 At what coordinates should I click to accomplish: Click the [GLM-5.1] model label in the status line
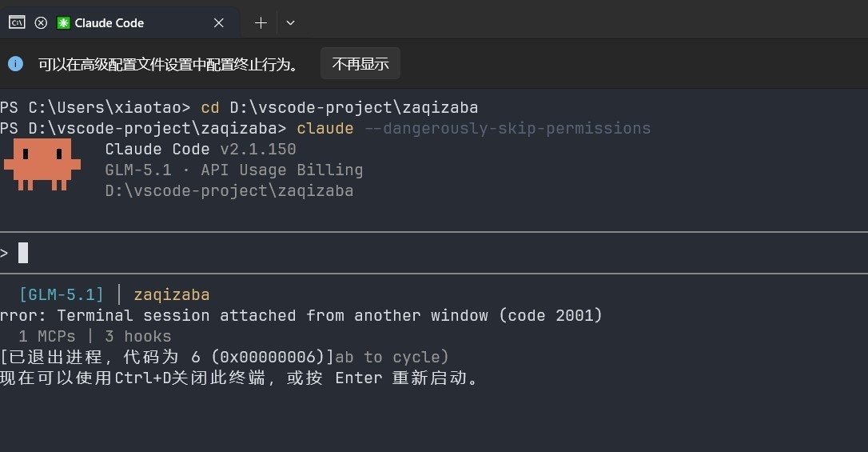coord(61,294)
